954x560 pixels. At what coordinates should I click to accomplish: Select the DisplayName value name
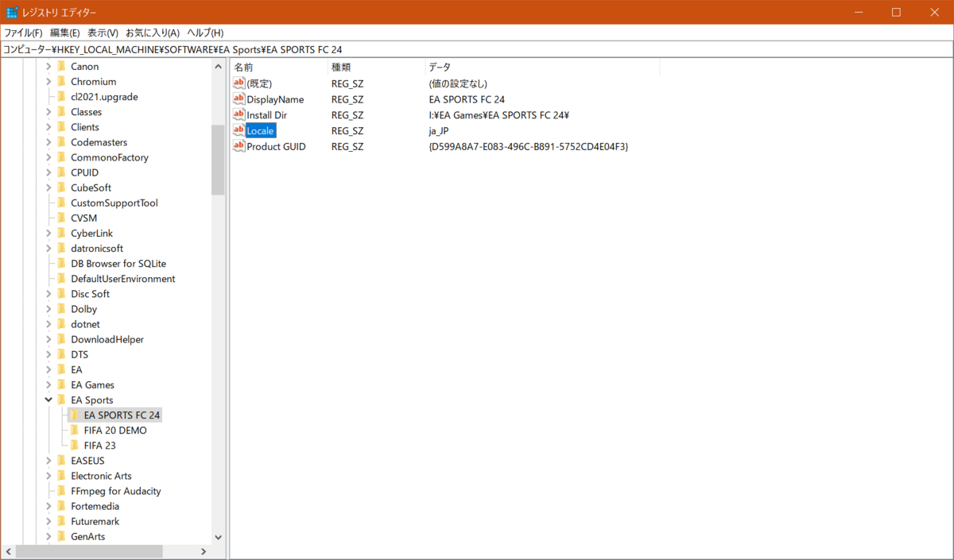point(275,99)
